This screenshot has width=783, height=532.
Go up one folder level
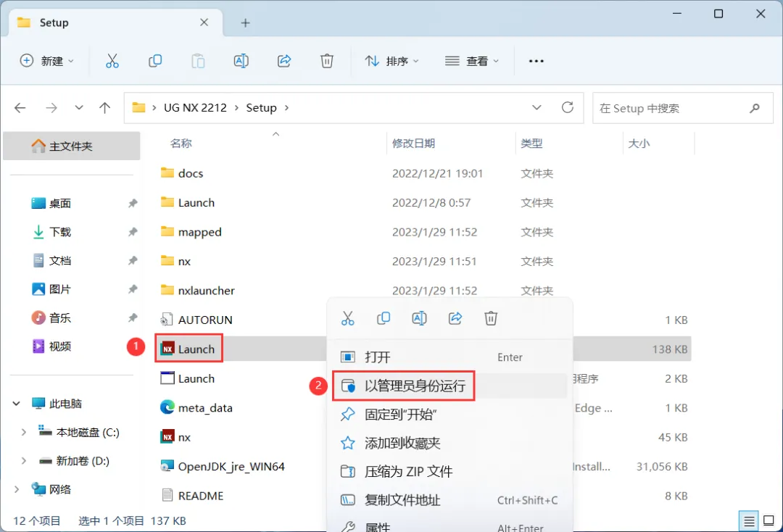tap(105, 108)
